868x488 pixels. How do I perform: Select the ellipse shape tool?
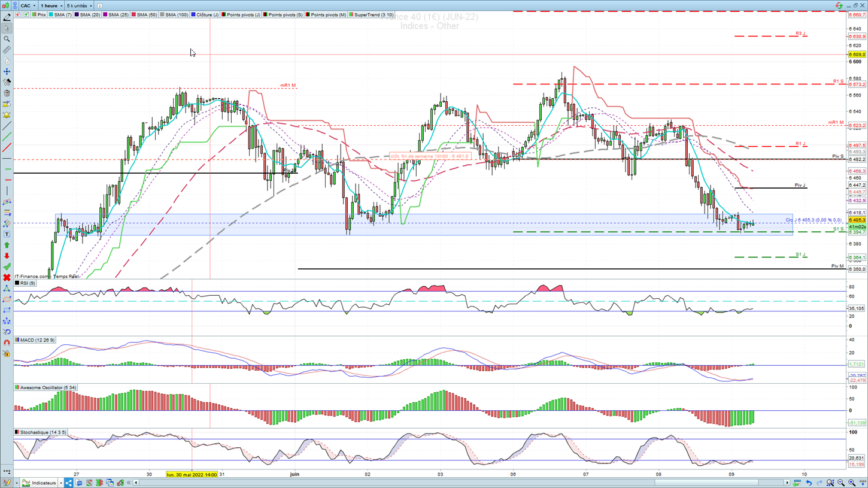[7, 299]
